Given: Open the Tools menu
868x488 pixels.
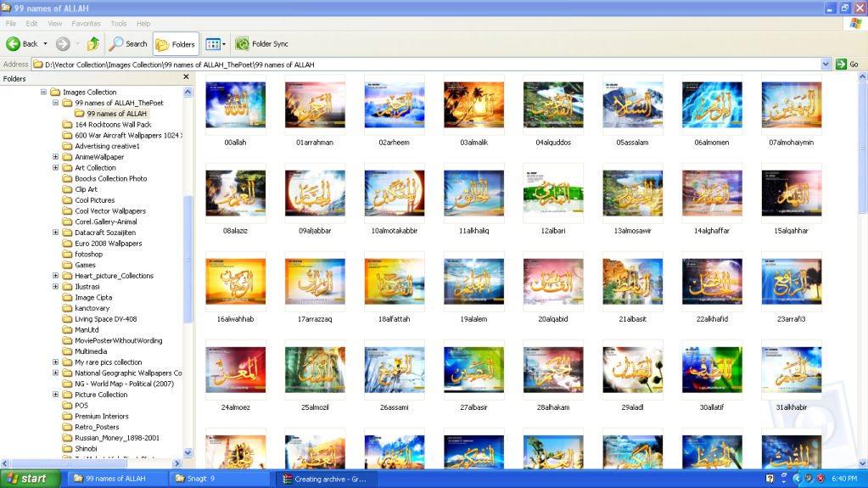Looking at the screenshot, I should [119, 23].
